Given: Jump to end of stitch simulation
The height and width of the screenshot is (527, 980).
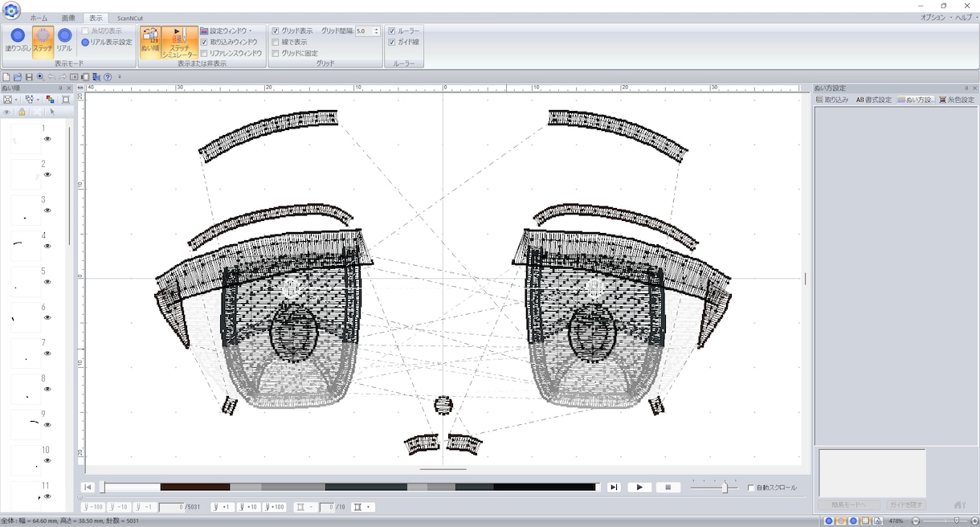Looking at the screenshot, I should [614, 488].
